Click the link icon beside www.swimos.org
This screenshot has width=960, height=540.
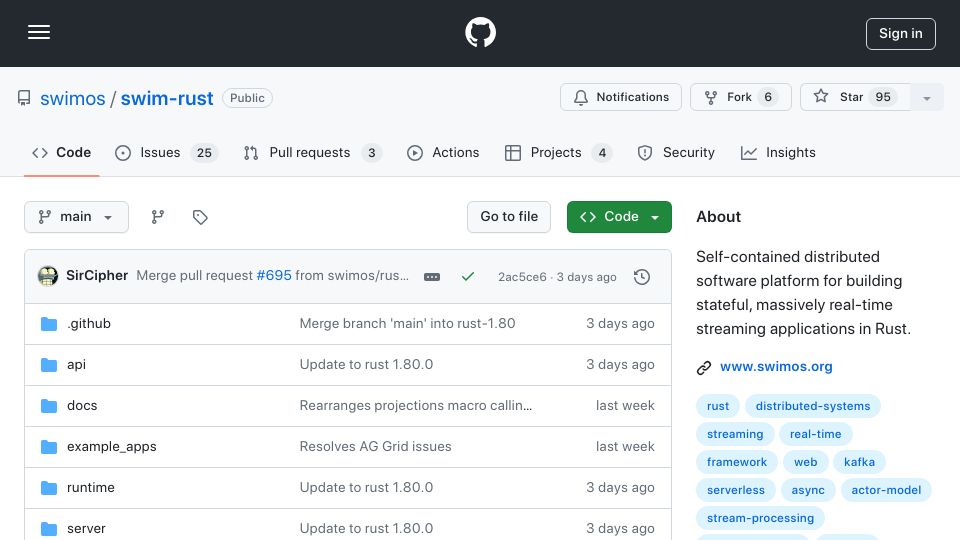(x=703, y=367)
